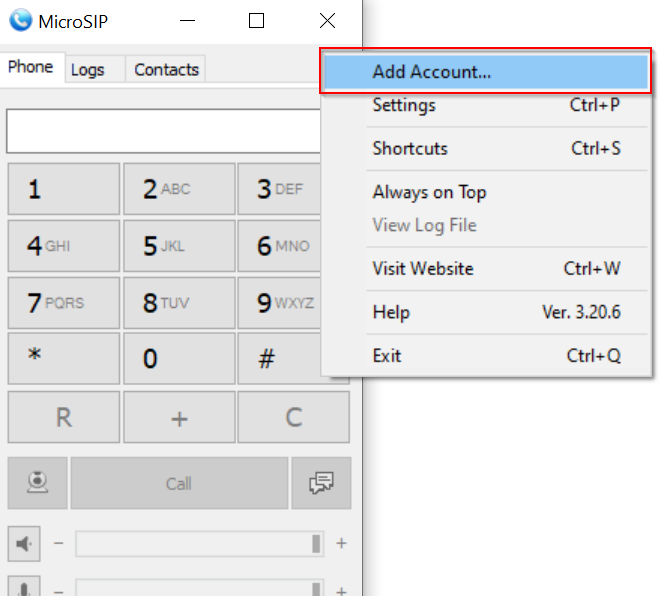Screen dimensions: 659x596
Task: Open the message chat icon button
Action: (x=322, y=483)
